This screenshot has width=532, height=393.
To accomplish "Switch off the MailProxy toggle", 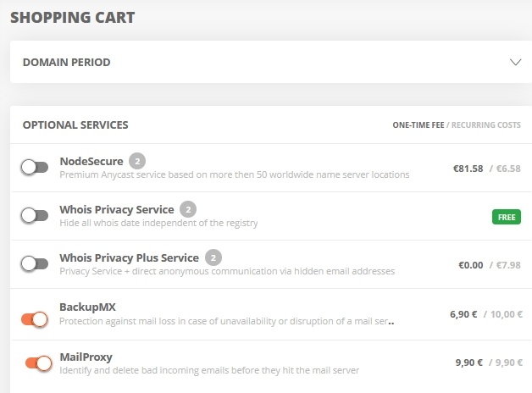I will click(x=39, y=363).
